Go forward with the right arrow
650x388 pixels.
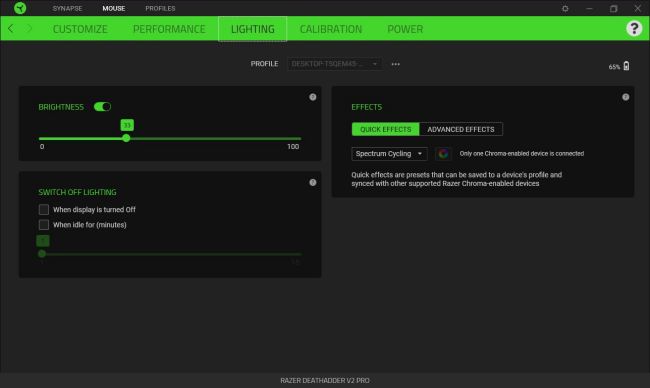click(x=29, y=29)
